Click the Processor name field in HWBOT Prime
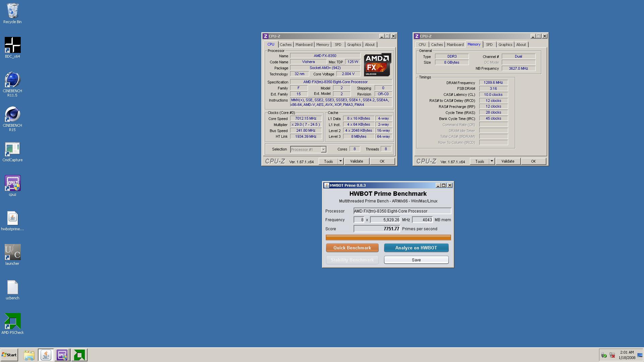This screenshot has width=644, height=362. click(x=402, y=211)
